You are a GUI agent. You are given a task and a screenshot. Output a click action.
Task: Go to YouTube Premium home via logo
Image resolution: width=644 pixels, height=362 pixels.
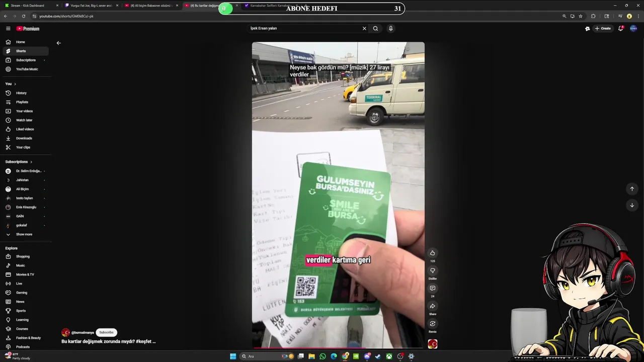click(28, 29)
